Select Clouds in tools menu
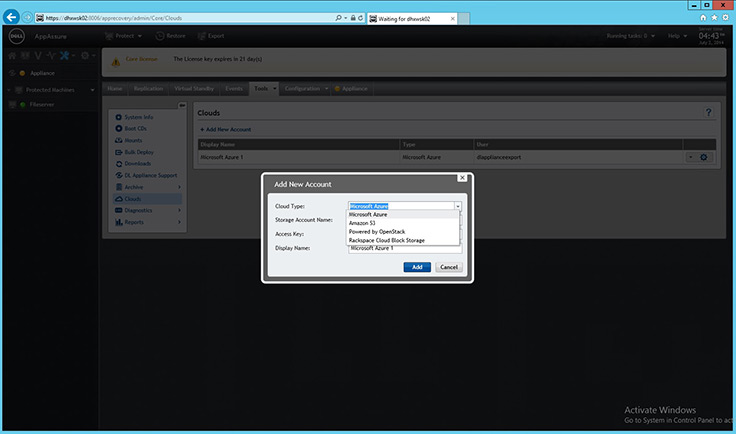The width and height of the screenshot is (736, 434). click(147, 199)
